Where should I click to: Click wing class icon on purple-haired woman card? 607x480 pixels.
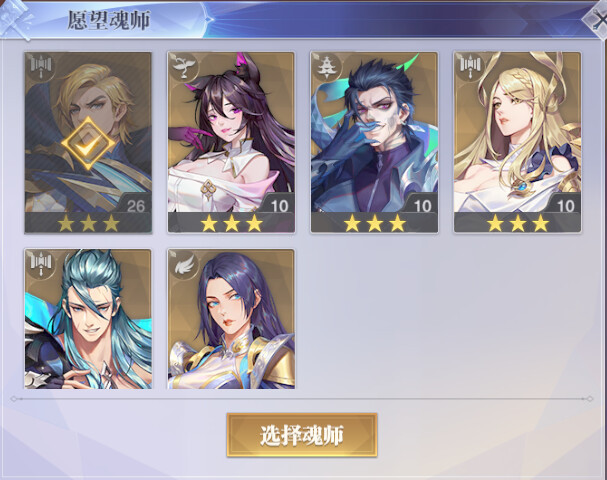click(x=184, y=264)
